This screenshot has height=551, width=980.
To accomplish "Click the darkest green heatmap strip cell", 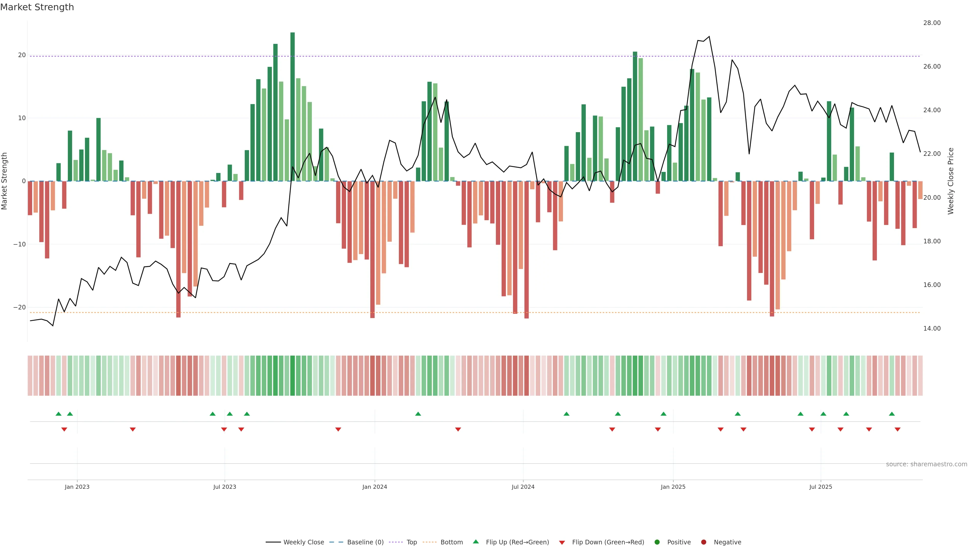I will pos(292,376).
